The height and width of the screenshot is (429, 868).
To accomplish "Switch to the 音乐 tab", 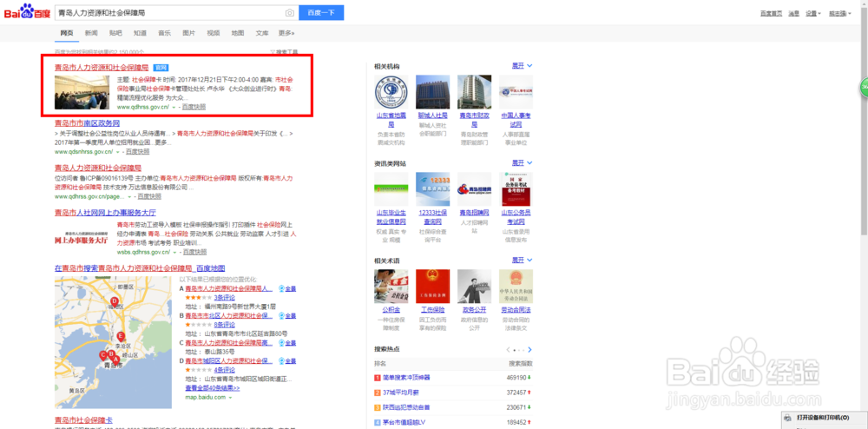I will (x=164, y=33).
